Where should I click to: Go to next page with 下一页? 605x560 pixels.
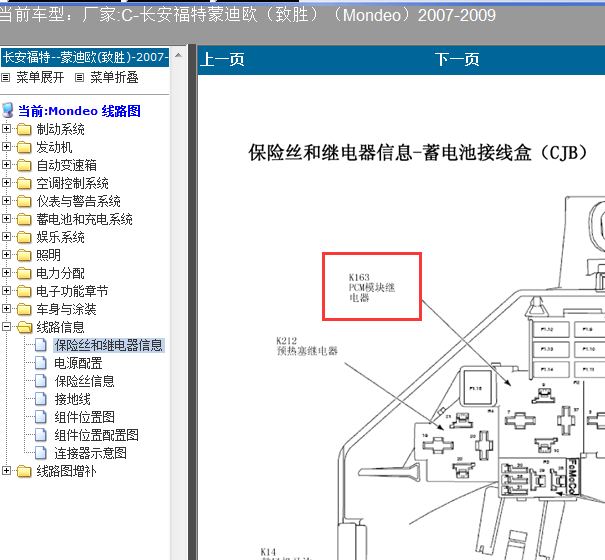pos(457,60)
